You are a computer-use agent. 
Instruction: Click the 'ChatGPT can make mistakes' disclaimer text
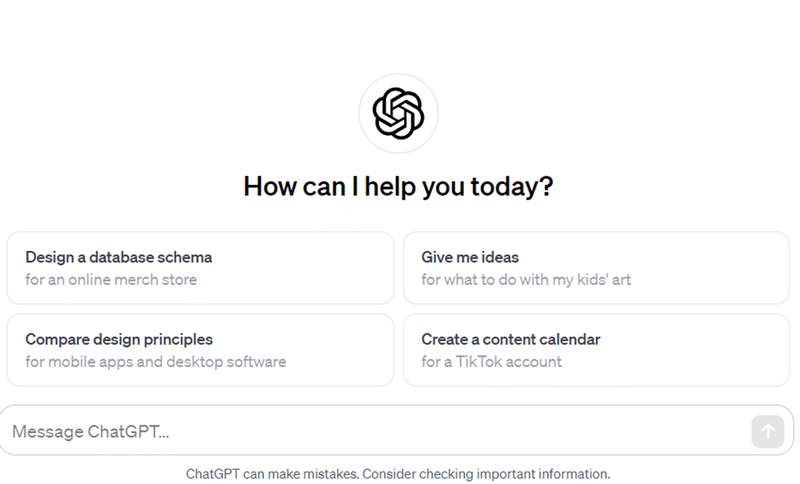(272, 474)
